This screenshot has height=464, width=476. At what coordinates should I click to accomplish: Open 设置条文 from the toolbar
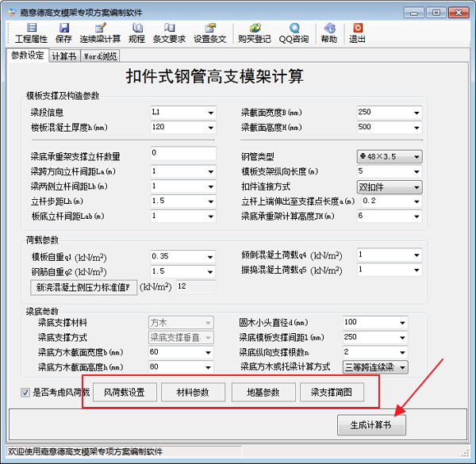(x=209, y=33)
